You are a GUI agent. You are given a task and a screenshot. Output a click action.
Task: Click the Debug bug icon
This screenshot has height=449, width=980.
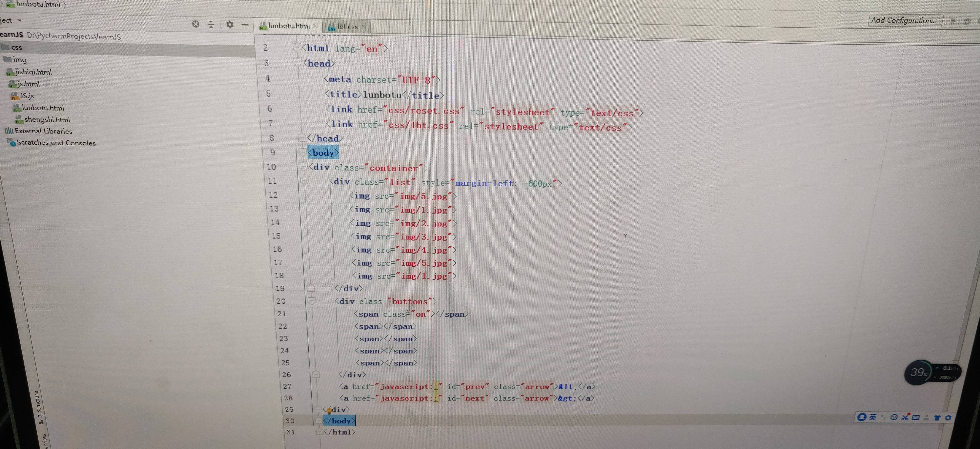click(x=967, y=21)
